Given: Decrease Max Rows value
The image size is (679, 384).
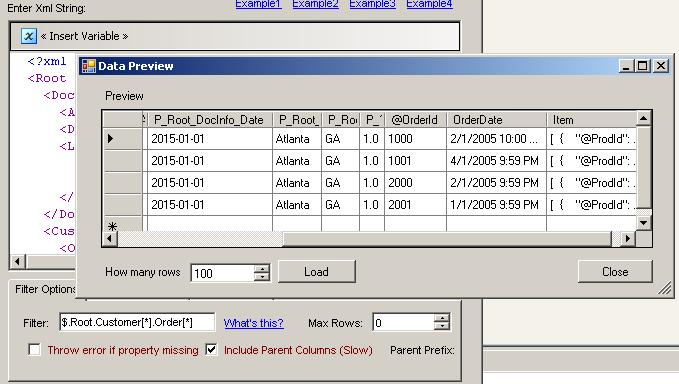Looking at the screenshot, I should coord(442,327).
